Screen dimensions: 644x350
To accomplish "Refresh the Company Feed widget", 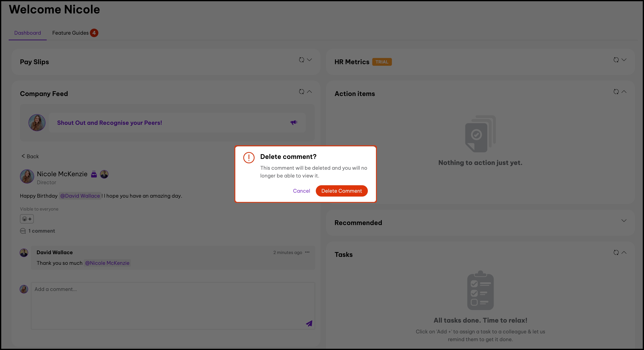I will tap(301, 92).
